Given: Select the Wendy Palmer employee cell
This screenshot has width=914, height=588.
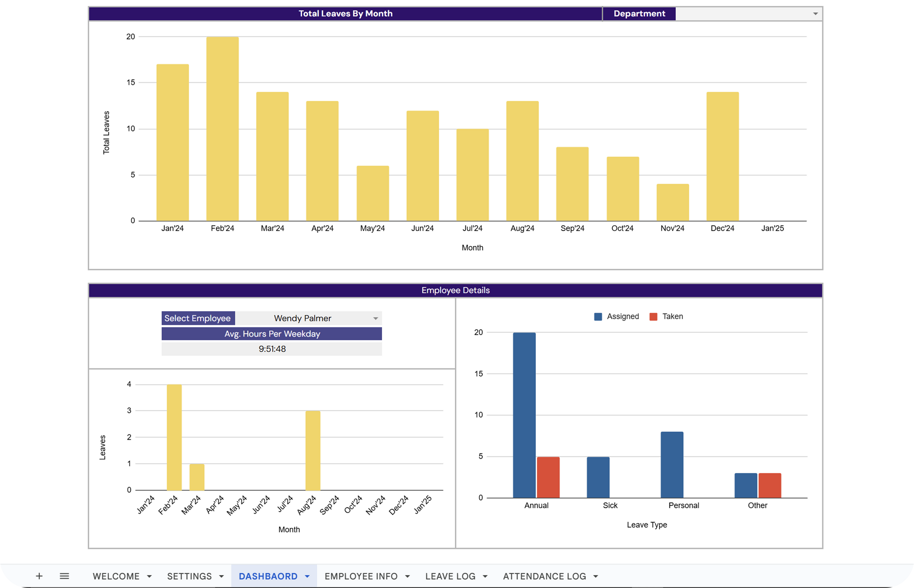Looking at the screenshot, I should 302,319.
